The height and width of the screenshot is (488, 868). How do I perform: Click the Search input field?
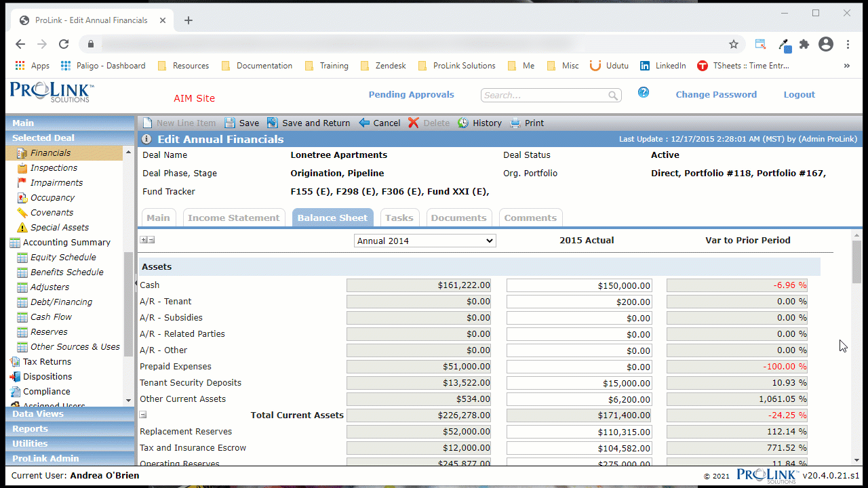(545, 96)
